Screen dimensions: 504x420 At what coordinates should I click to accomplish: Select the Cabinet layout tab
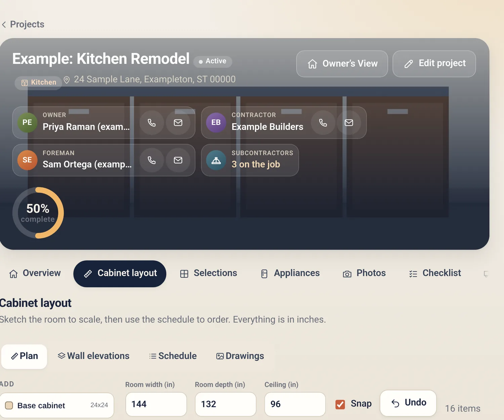(x=120, y=274)
